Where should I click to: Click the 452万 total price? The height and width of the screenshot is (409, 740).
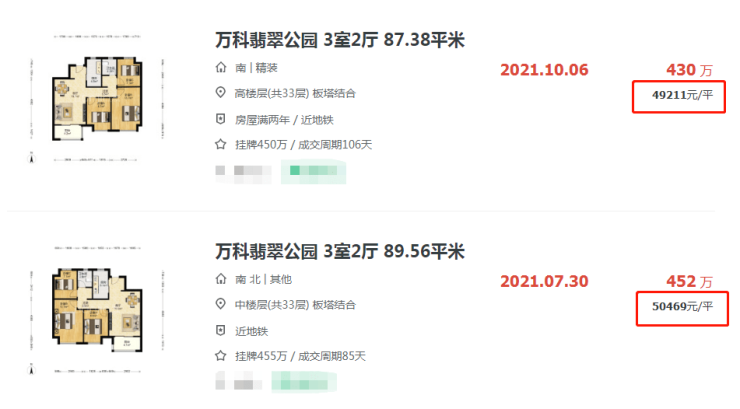click(689, 281)
